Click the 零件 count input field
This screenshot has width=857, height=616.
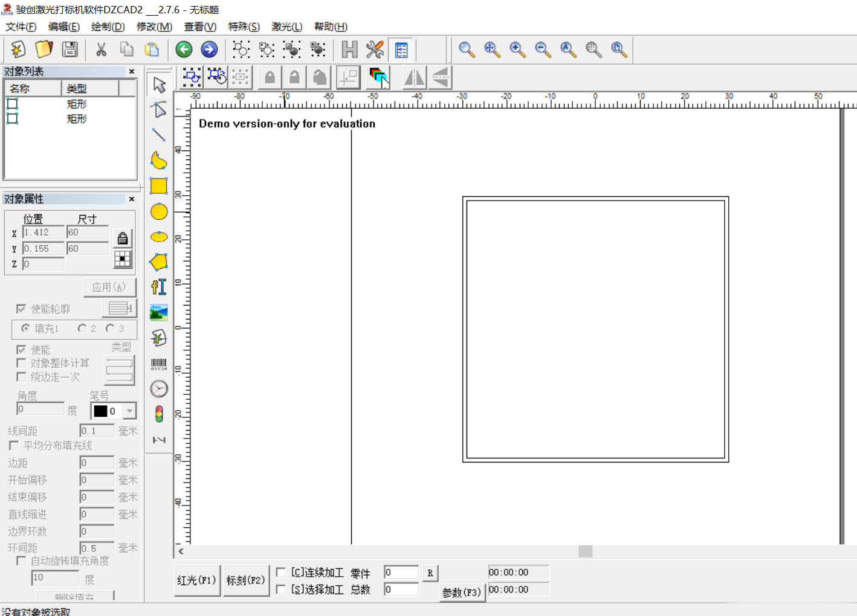(x=401, y=572)
